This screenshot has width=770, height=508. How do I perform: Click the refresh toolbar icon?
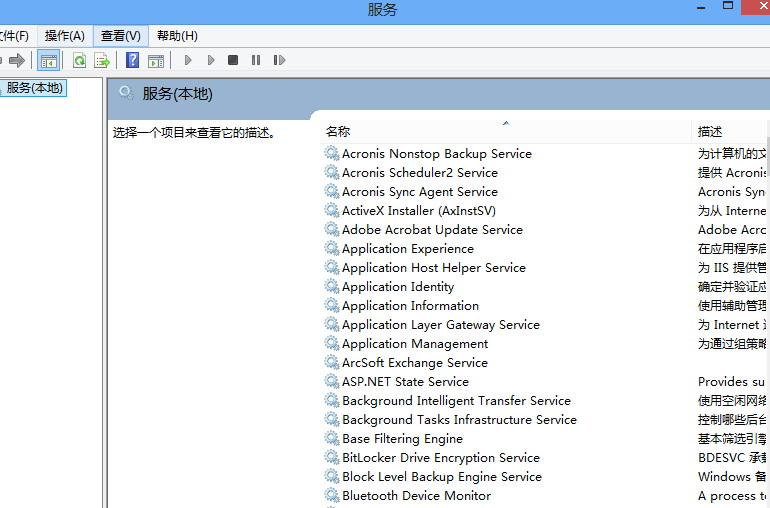pos(79,61)
